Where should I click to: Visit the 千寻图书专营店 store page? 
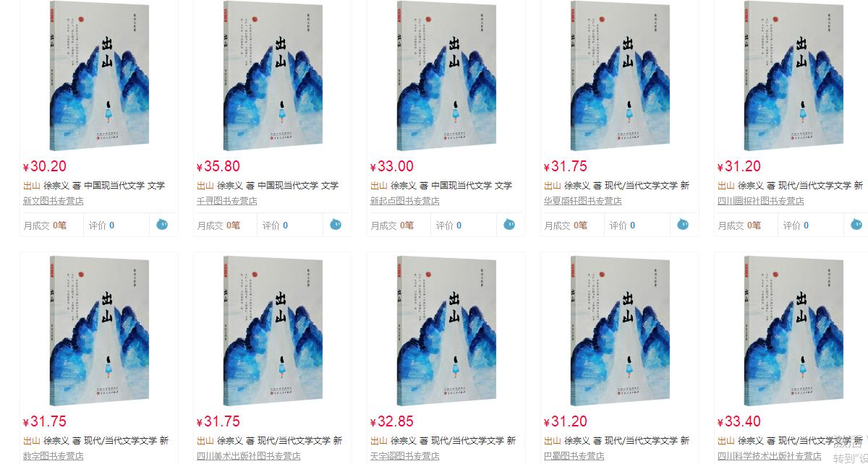tap(227, 201)
